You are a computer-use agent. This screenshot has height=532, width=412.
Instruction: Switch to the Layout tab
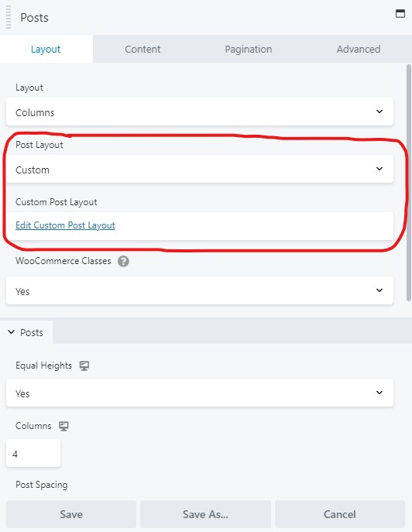click(x=46, y=50)
